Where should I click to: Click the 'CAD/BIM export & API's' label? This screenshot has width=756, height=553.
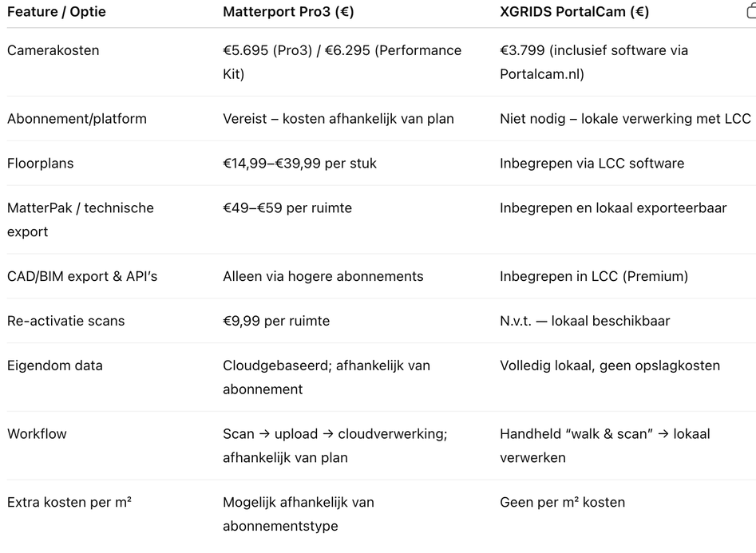pos(82,276)
